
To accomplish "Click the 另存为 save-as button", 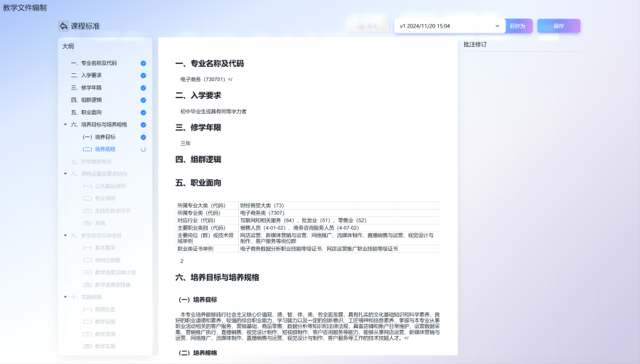I will (x=518, y=26).
